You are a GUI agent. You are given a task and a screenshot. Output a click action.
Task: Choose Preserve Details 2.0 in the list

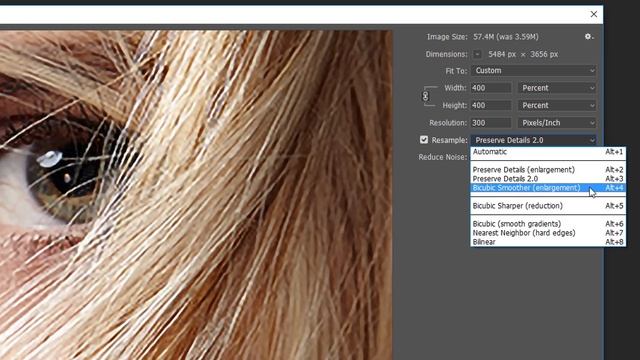[548, 179]
